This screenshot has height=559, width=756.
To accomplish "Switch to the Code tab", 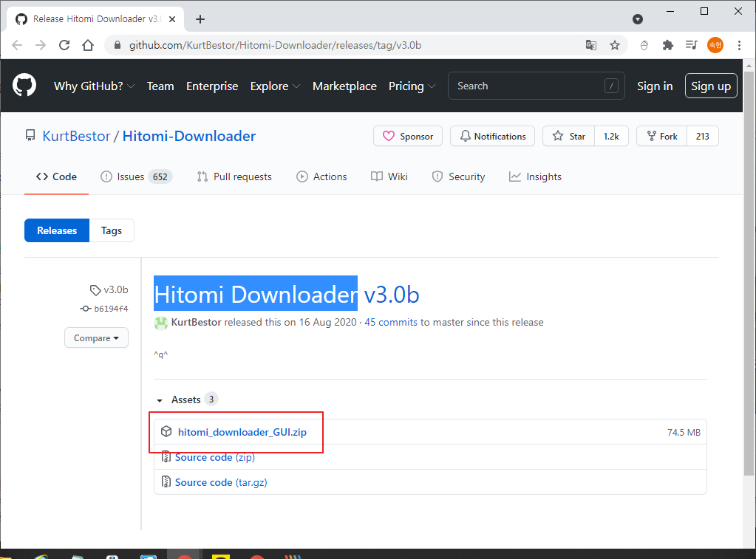I will (x=56, y=176).
